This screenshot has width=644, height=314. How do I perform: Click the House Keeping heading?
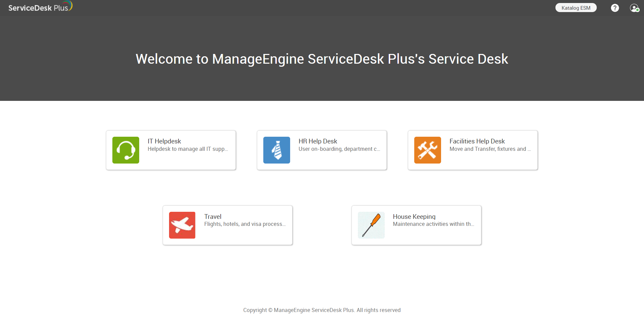click(x=414, y=216)
